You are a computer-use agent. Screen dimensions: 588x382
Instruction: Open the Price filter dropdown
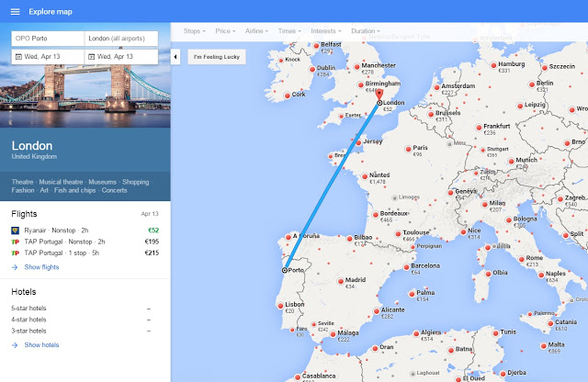(x=225, y=31)
